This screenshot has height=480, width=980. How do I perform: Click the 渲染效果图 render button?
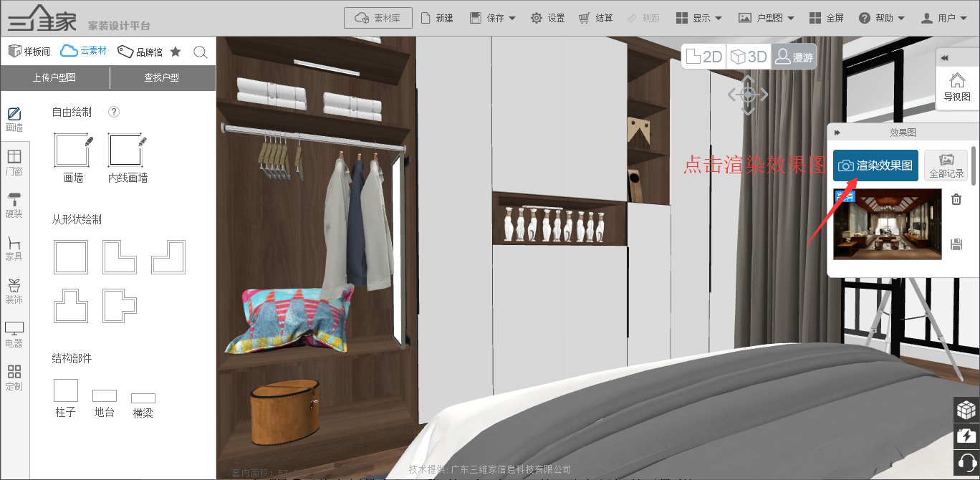pos(875,165)
